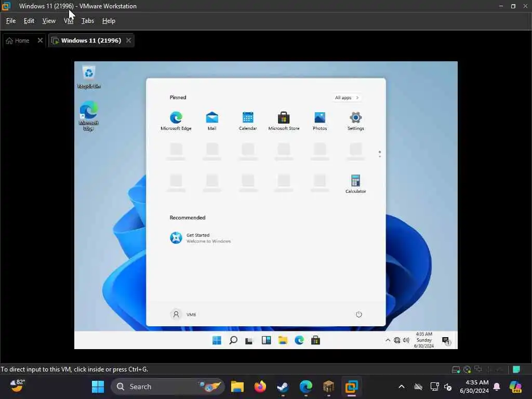Open host clock 4:35 AM 6/30/2024

(474, 387)
